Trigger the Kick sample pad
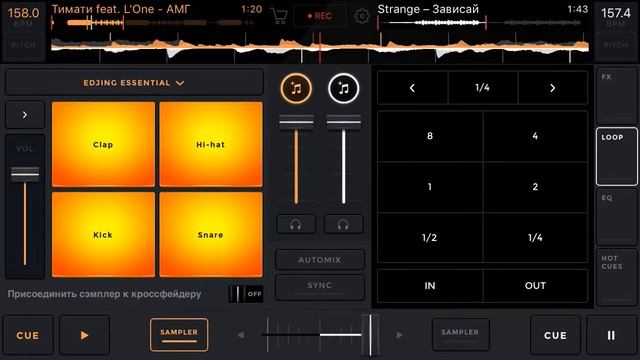 pos(103,235)
